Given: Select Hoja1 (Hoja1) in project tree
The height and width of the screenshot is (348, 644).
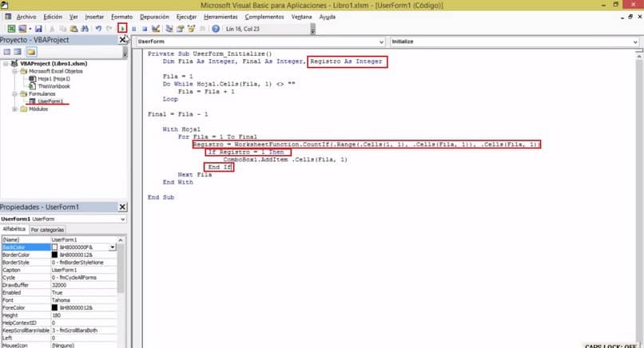Looking at the screenshot, I should (x=54, y=79).
